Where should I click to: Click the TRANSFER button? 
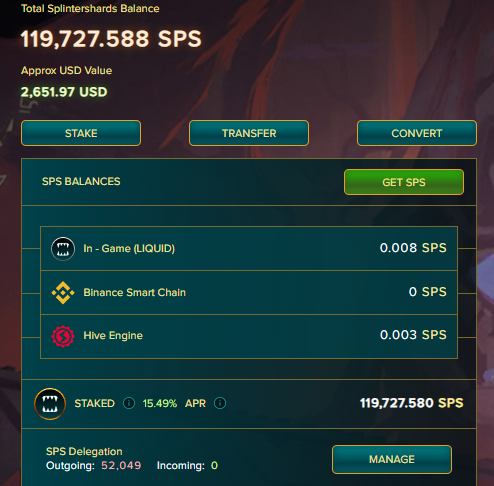pyautogui.click(x=249, y=133)
